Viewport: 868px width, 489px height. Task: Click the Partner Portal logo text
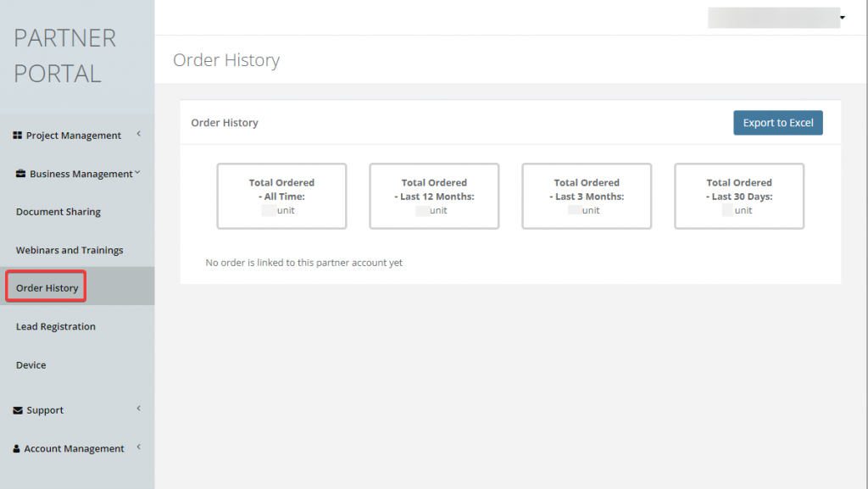point(65,55)
